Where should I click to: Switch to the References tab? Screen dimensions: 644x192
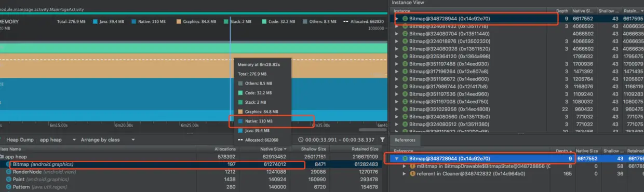click(405, 140)
